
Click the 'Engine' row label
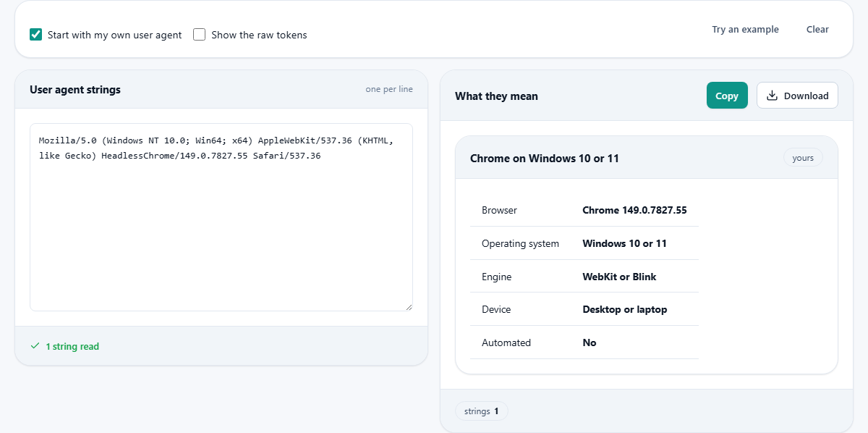pos(496,277)
